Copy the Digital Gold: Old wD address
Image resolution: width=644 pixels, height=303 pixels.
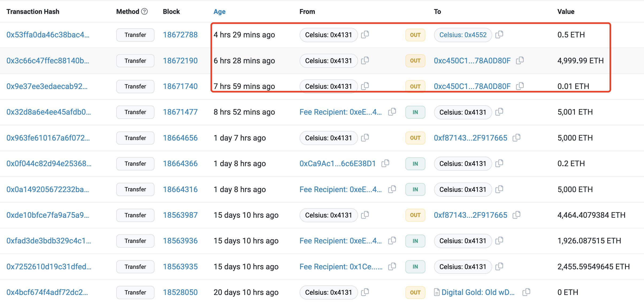[526, 292]
